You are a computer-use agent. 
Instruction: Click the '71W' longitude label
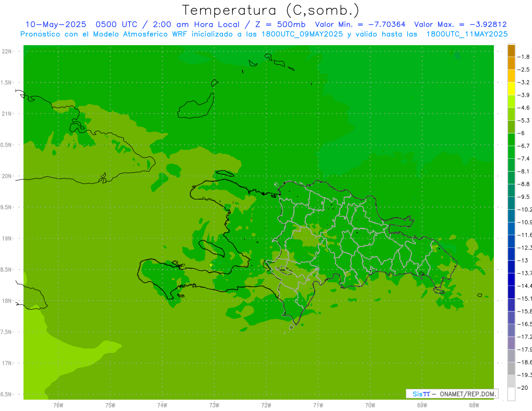pos(318,405)
